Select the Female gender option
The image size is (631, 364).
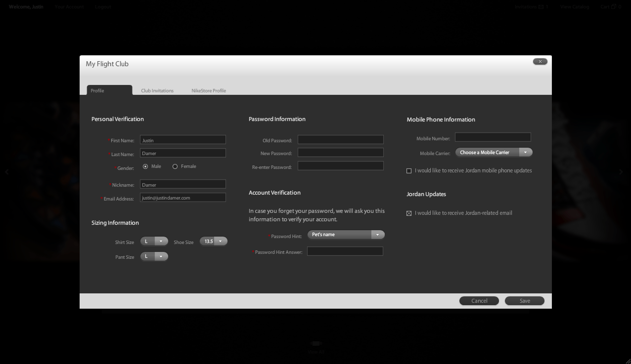175,166
